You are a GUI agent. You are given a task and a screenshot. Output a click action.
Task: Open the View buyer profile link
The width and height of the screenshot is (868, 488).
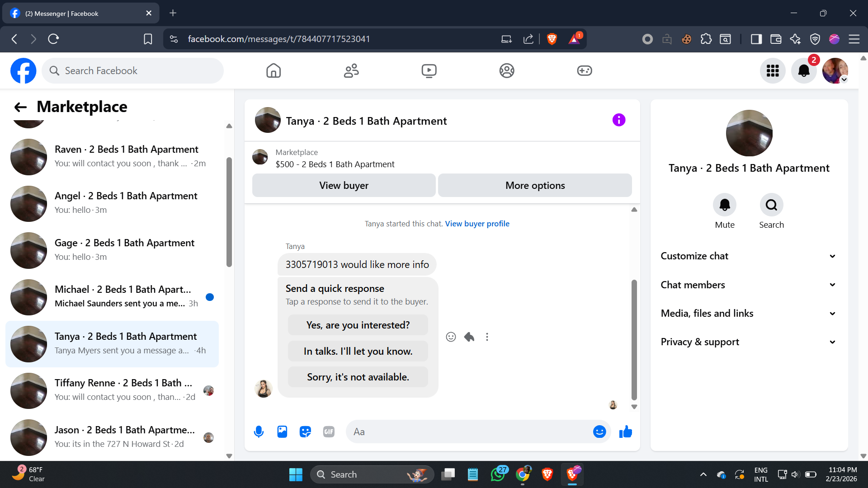coord(477,224)
